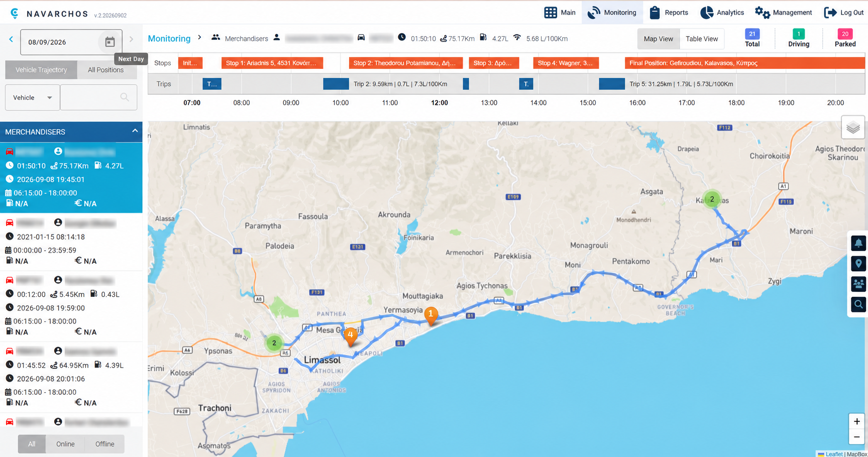Go to next day arrow
Image resolution: width=868 pixels, height=457 pixels.
[132, 39]
